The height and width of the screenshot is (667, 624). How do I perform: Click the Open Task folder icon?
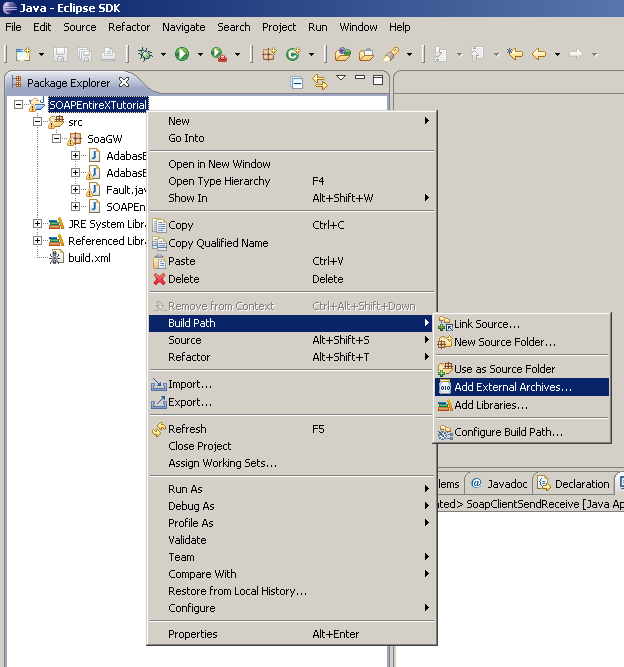tap(366, 54)
